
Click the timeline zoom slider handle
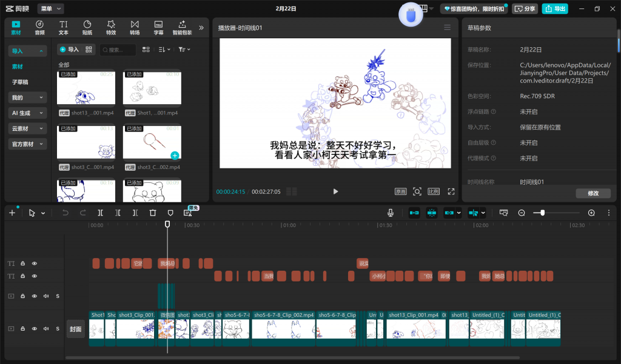coord(542,213)
